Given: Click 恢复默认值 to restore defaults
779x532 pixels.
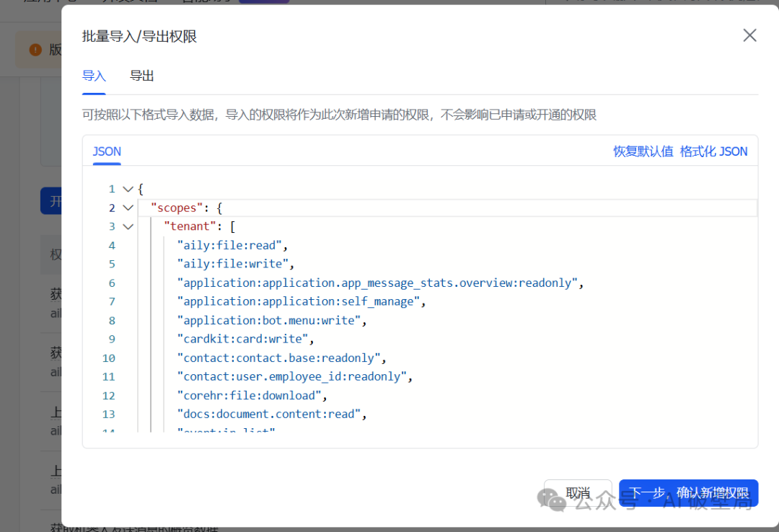Looking at the screenshot, I should (643, 151).
